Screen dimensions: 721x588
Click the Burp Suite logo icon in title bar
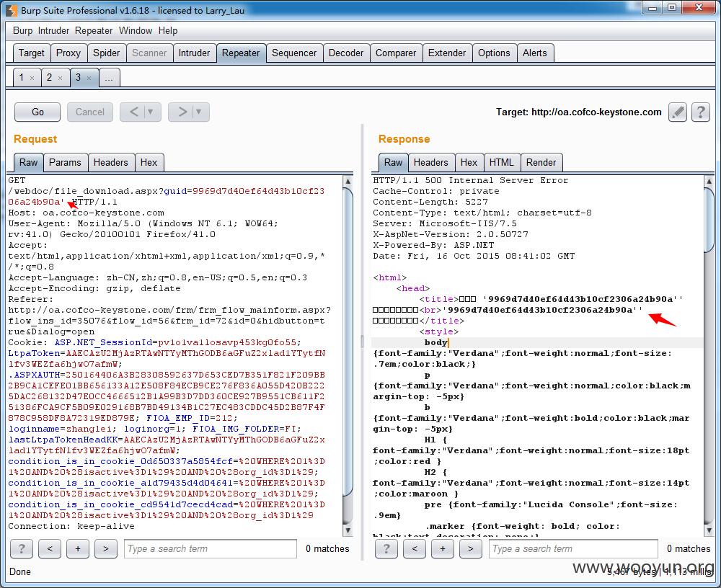[11, 10]
